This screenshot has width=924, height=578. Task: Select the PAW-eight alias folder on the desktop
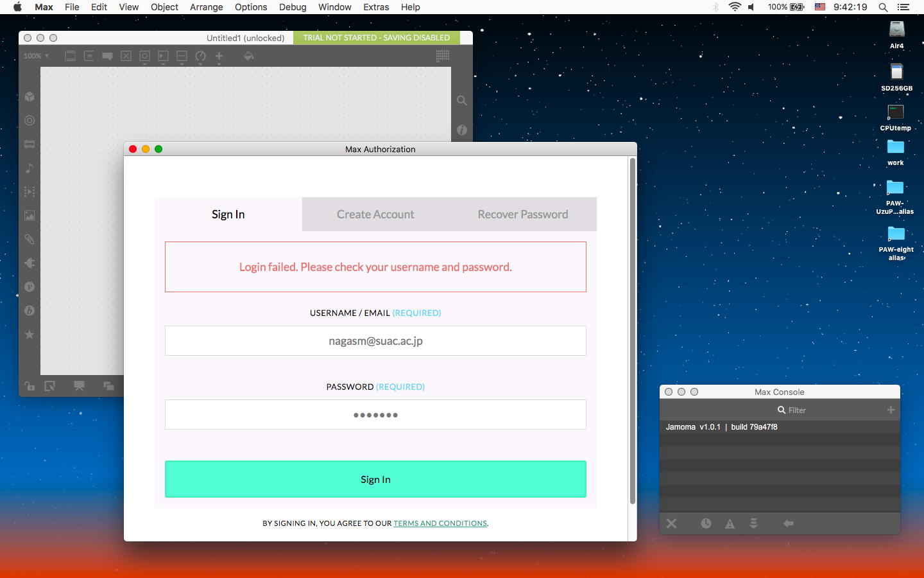pos(896,243)
